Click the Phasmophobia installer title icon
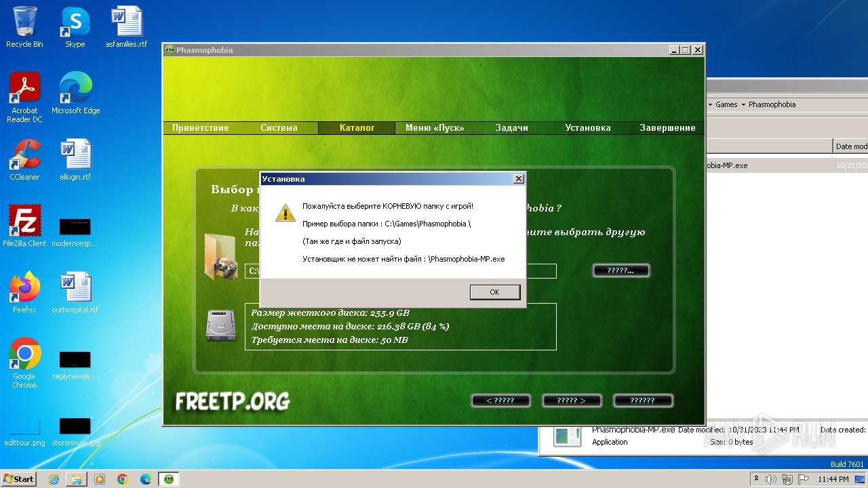 170,50
